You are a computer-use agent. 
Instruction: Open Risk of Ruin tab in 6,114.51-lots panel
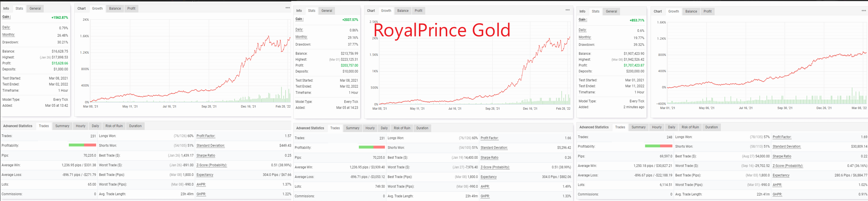pyautogui.click(x=690, y=127)
